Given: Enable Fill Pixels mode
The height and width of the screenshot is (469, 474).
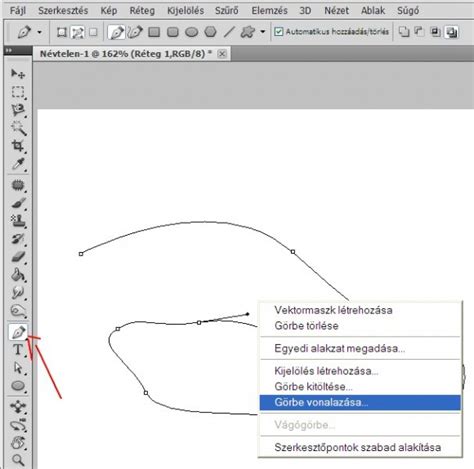Looking at the screenshot, I should pos(93,32).
